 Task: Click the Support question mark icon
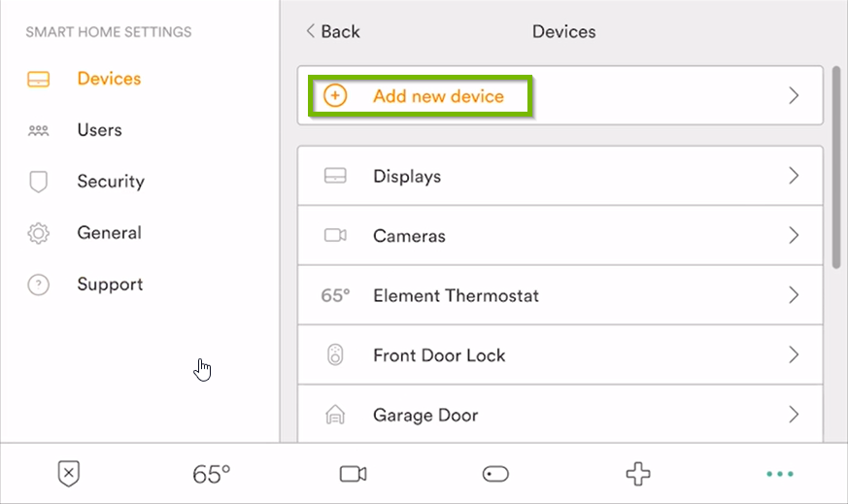(39, 285)
